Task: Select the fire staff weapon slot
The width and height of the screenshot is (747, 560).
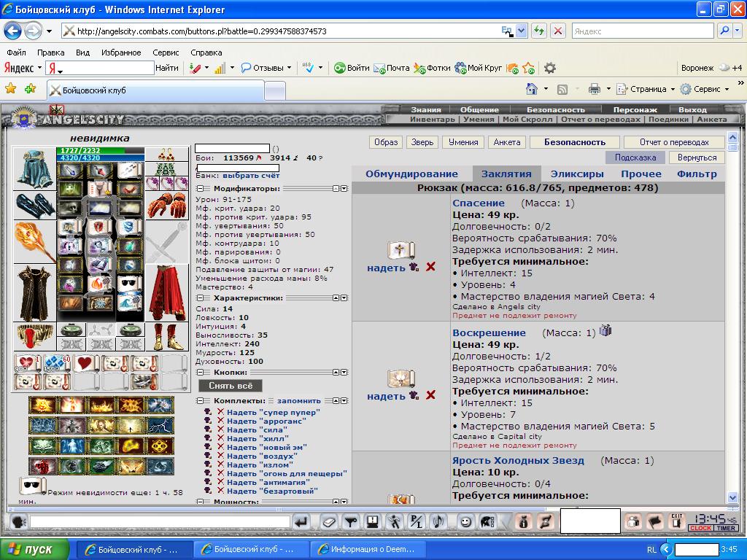Action: coord(35,242)
